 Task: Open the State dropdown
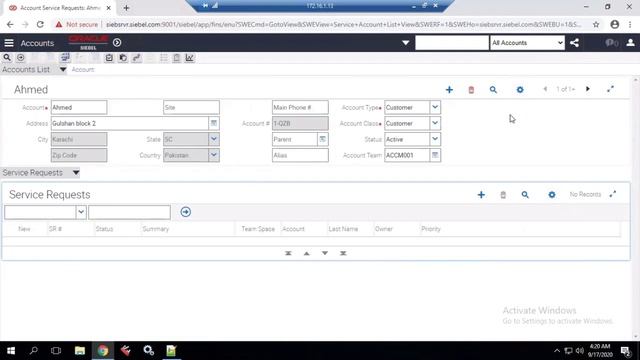(x=214, y=139)
